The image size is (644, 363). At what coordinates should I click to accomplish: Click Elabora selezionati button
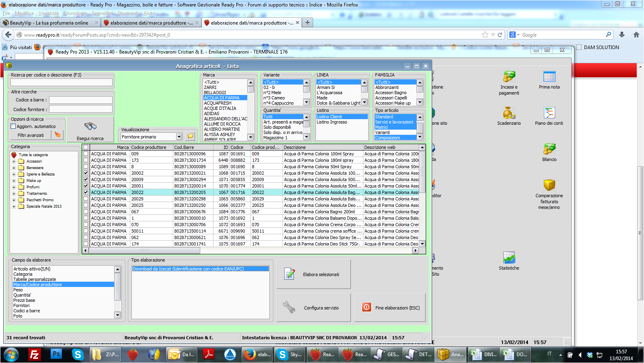(314, 274)
